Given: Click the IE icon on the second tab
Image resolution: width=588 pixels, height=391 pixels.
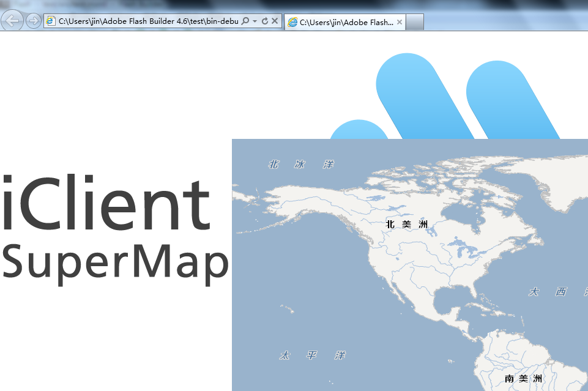Looking at the screenshot, I should pos(292,23).
